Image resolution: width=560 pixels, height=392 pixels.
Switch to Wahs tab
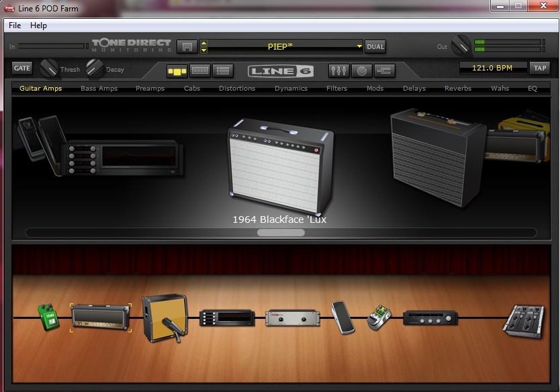click(500, 88)
